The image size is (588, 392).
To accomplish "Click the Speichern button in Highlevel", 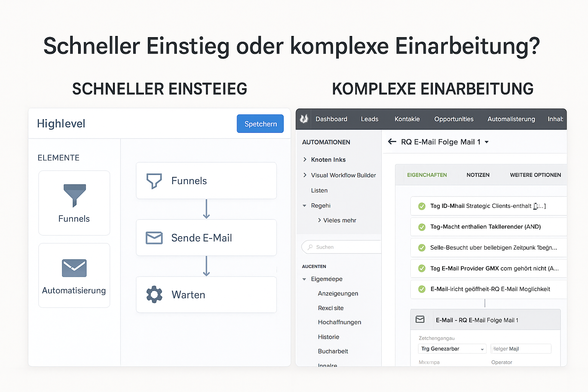I will [260, 124].
